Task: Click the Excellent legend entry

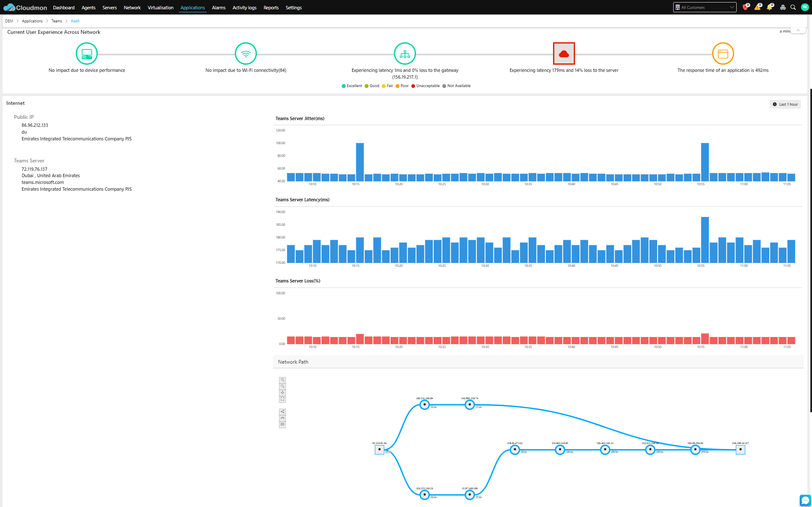Action: point(352,86)
